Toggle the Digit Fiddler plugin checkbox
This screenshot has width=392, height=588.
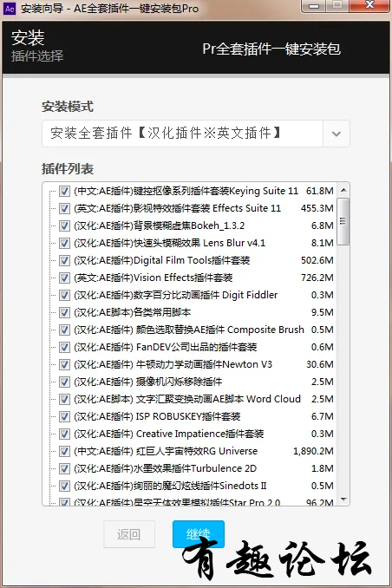64,295
